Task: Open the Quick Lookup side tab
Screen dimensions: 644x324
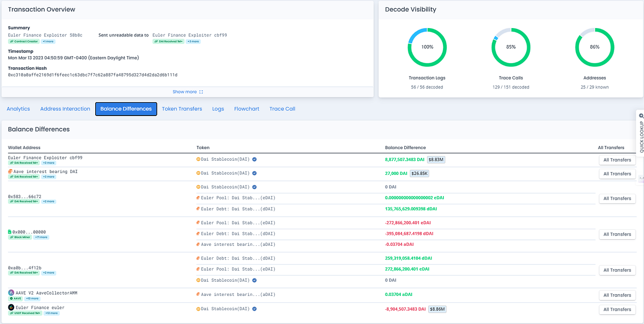Action: pos(640,133)
